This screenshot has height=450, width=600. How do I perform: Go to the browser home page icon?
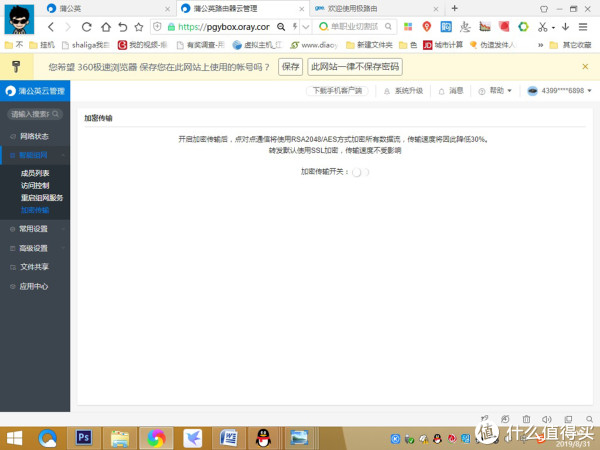(106, 27)
